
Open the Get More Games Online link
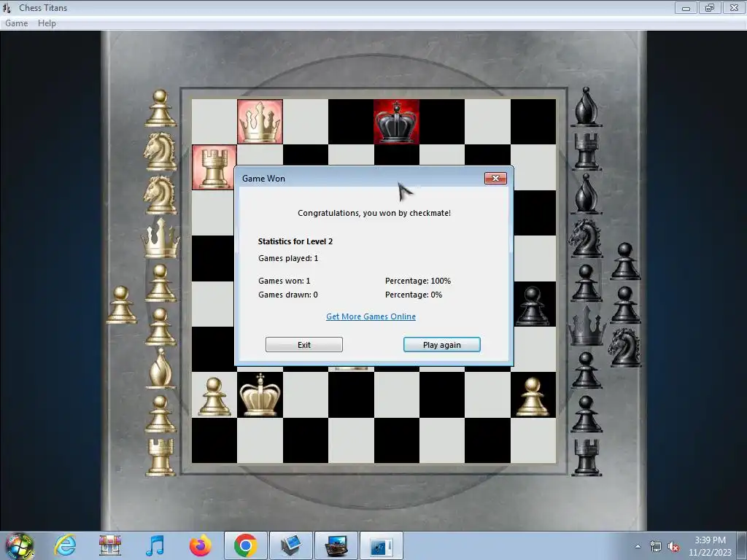point(371,316)
